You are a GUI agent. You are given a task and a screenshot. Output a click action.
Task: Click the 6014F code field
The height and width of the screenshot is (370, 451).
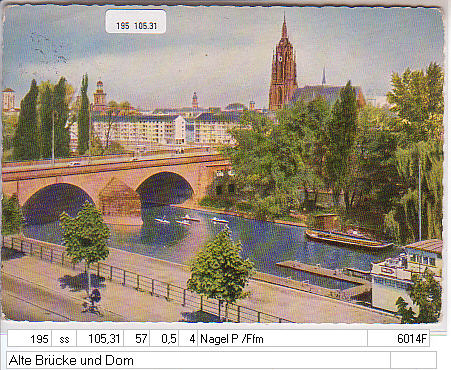398,339
